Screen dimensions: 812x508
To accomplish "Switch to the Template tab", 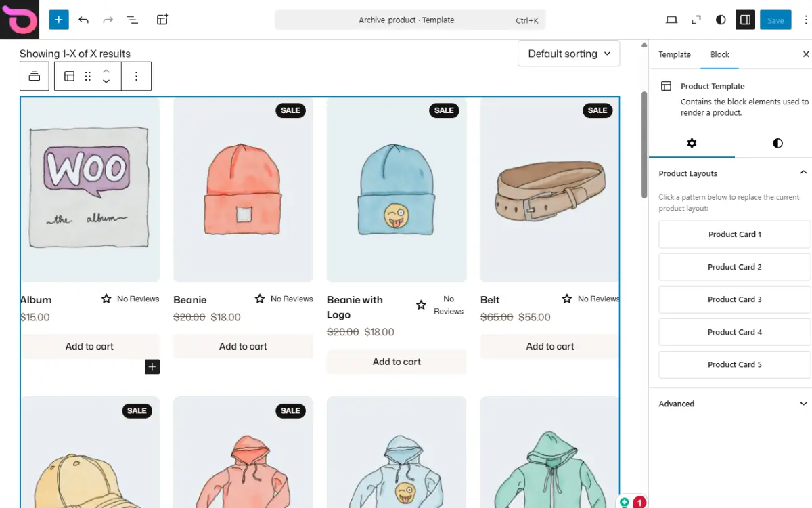I will 675,54.
